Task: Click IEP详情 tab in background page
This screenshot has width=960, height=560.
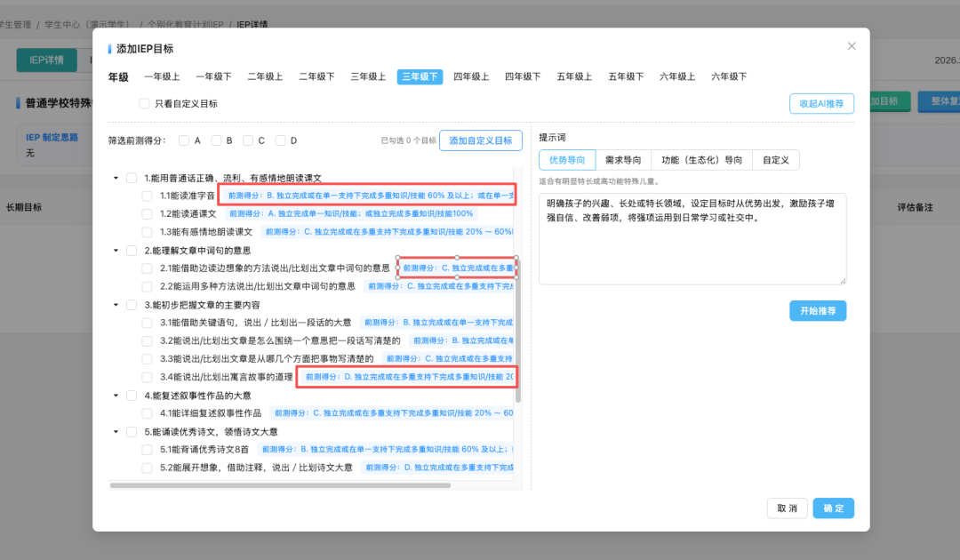Action: (x=46, y=60)
